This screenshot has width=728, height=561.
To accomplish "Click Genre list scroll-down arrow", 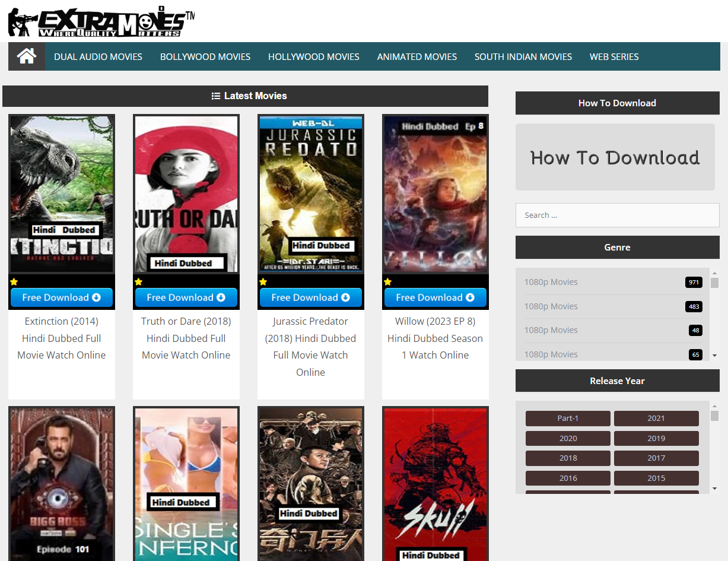I will click(x=714, y=356).
